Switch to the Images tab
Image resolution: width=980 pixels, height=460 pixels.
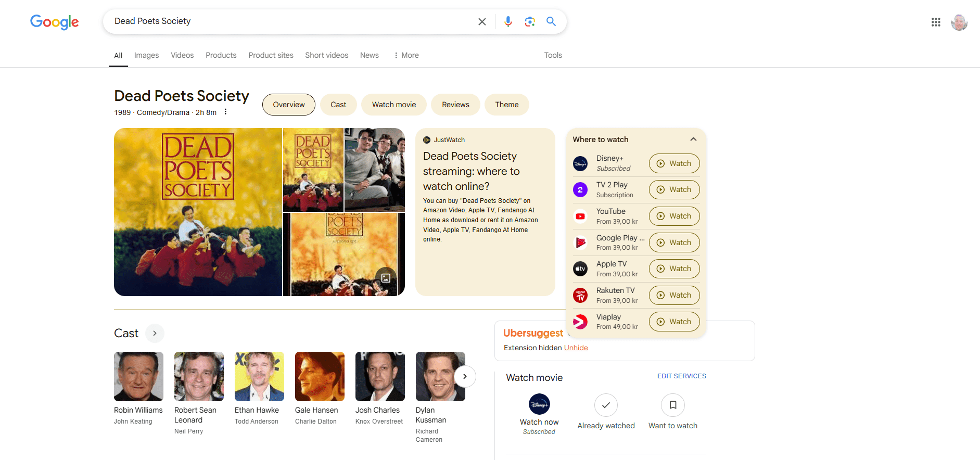point(146,55)
